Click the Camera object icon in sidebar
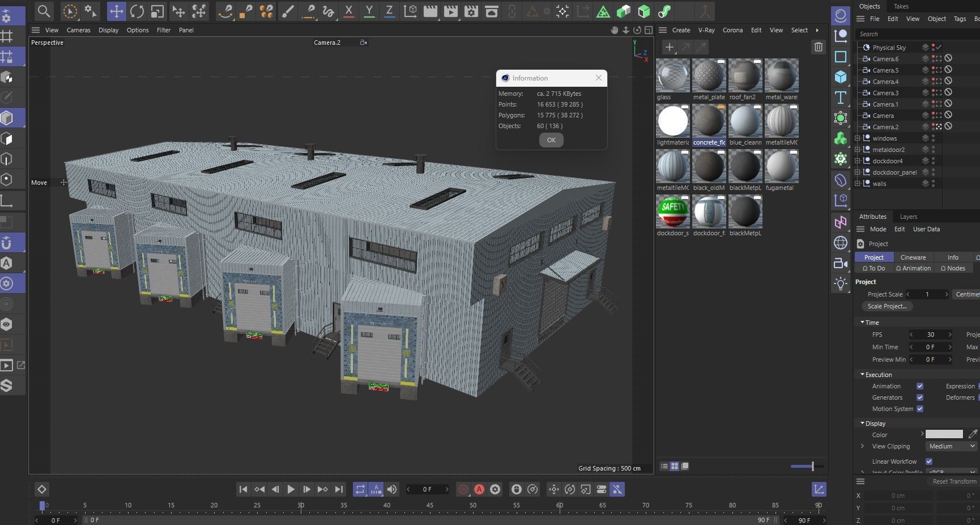The width and height of the screenshot is (980, 525). pos(841,263)
